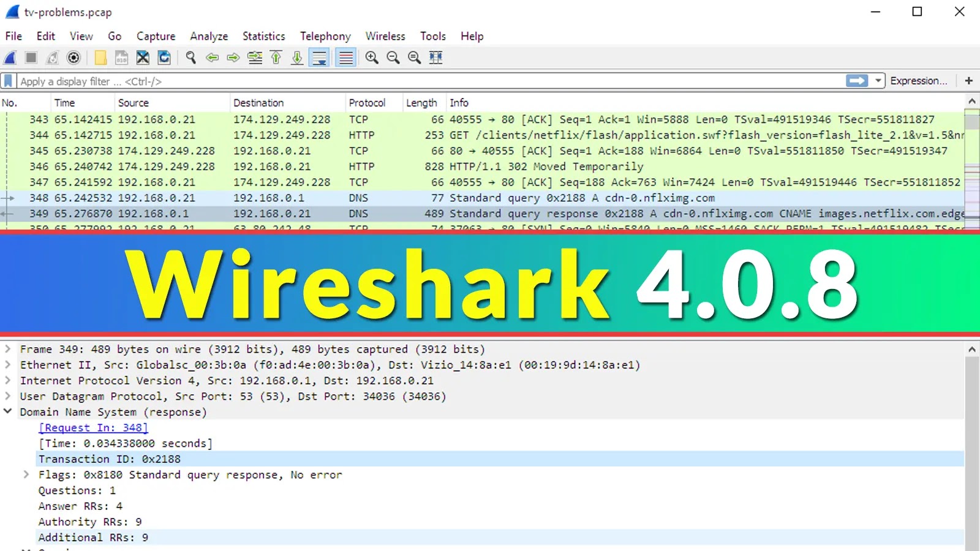Open the Statistics menu
This screenshot has height=551, width=980.
pos(264,36)
